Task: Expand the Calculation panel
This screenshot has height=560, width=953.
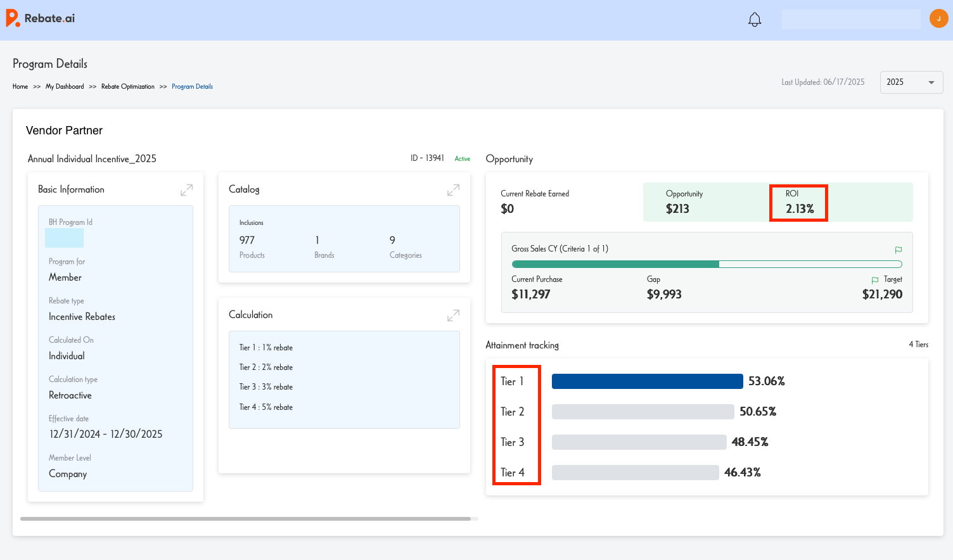Action: tap(453, 315)
